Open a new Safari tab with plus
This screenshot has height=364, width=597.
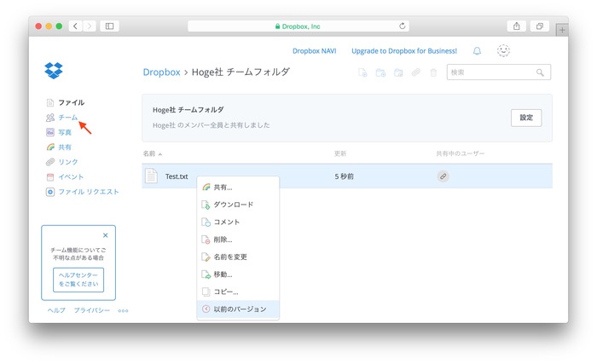(x=562, y=30)
